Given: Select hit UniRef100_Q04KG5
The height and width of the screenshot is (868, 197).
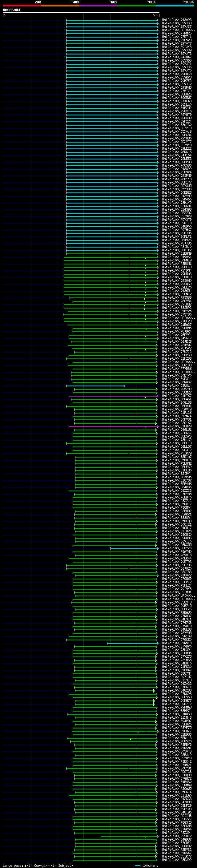Looking at the screenshot, I should [x=177, y=487].
